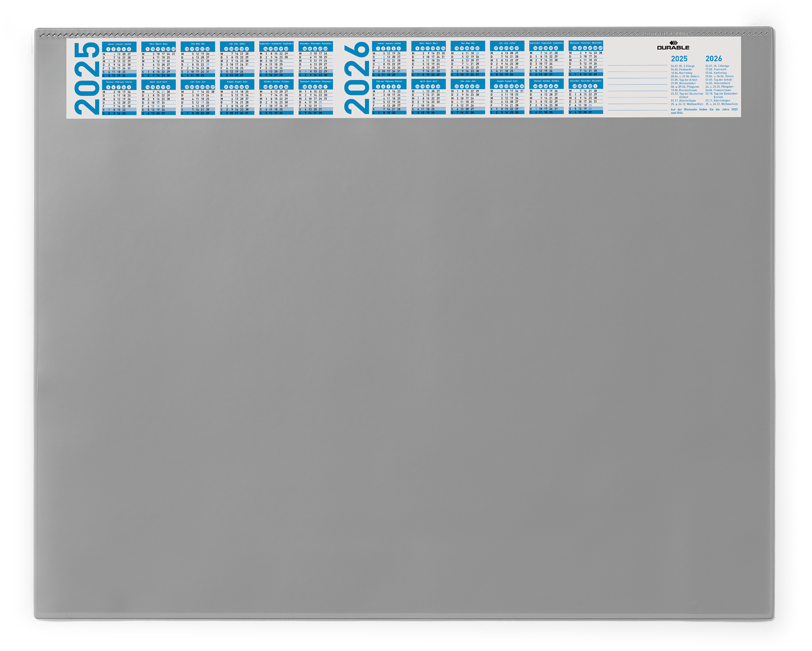812x651 pixels.
Task: Click the 2026 holiday list heading
Action: click(713, 59)
